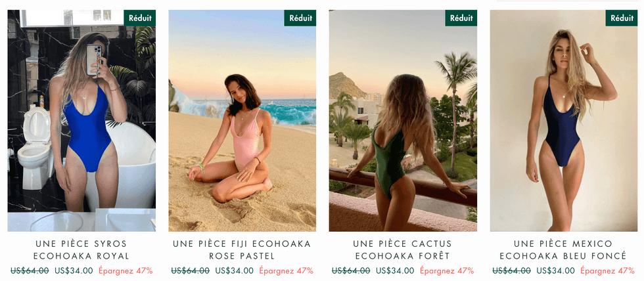Open the green swimsuit balcony photo
This screenshot has width=644, height=281.
click(403, 121)
